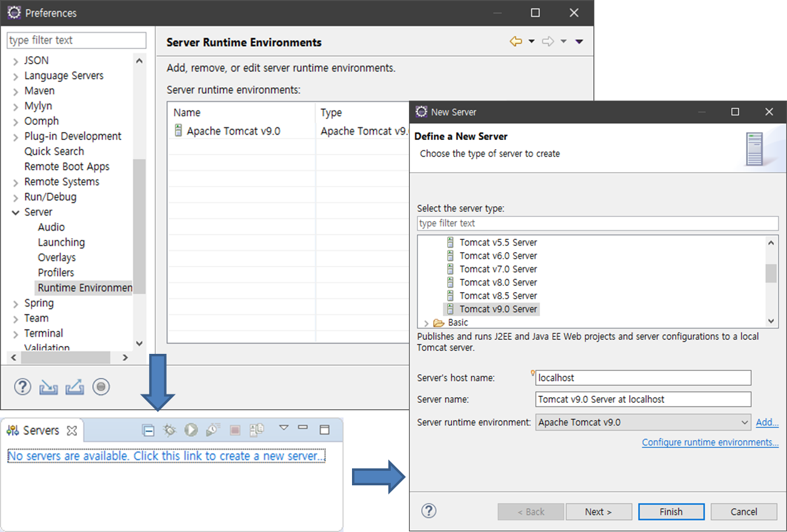The height and width of the screenshot is (532, 787).
Task: Maximize the Servers view panel
Action: point(324,430)
